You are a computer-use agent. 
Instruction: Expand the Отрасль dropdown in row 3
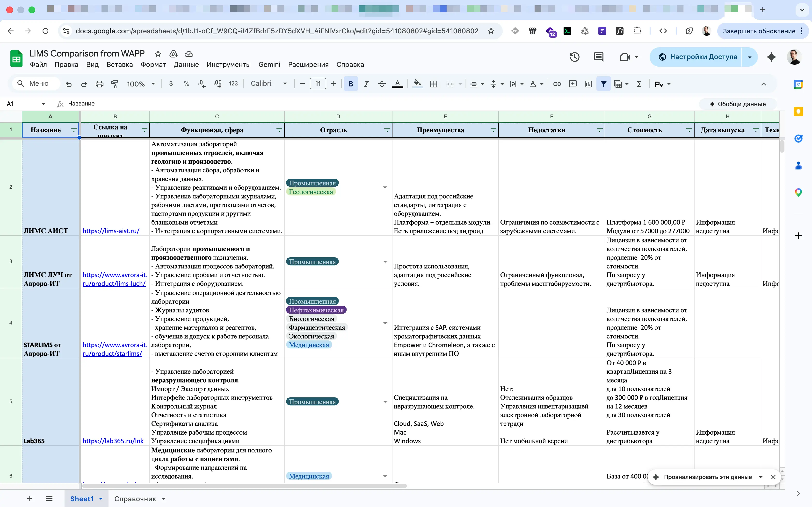[x=385, y=261]
